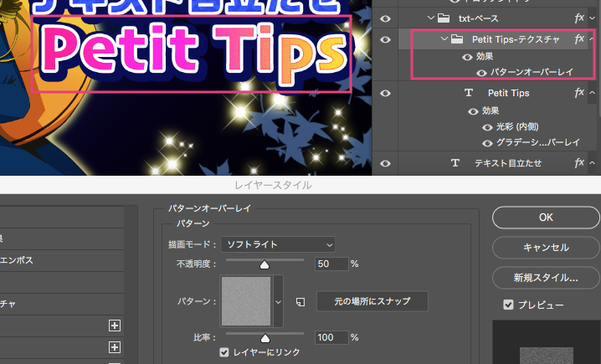Toggle the プレビュー checkbox

[x=508, y=305]
